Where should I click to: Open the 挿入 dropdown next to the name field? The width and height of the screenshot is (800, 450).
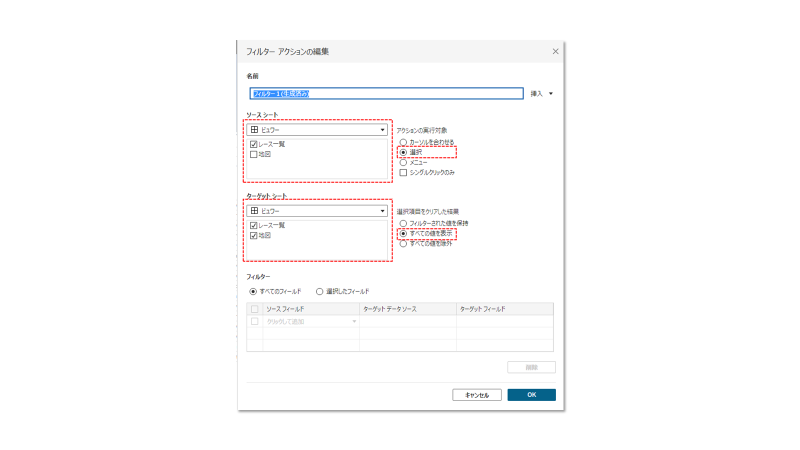click(x=541, y=94)
